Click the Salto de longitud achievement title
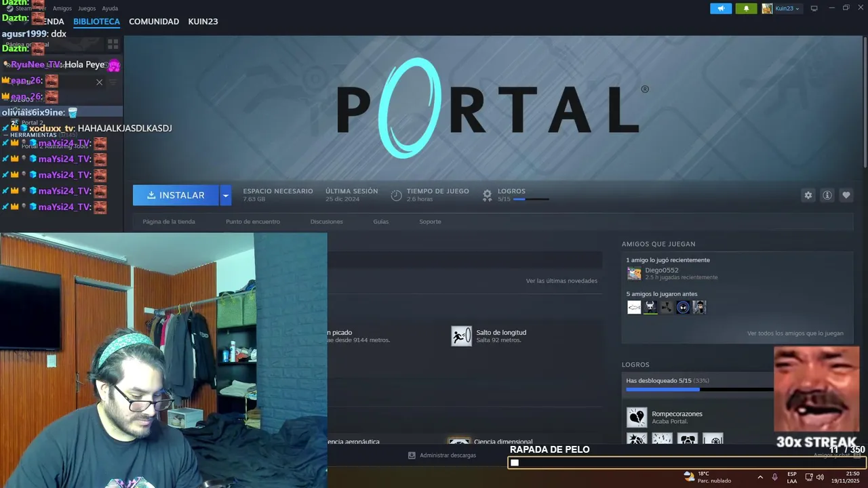 [501, 333]
